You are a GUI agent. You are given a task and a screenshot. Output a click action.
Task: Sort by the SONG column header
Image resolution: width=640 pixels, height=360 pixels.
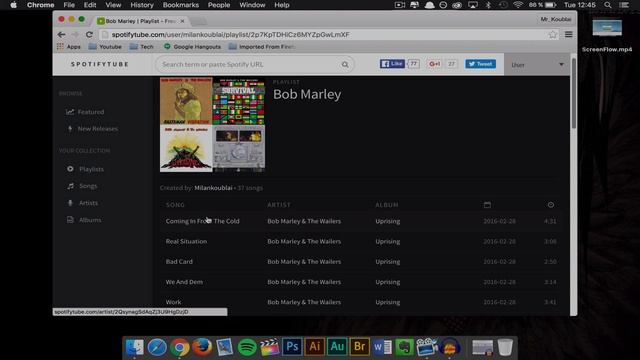click(x=175, y=205)
